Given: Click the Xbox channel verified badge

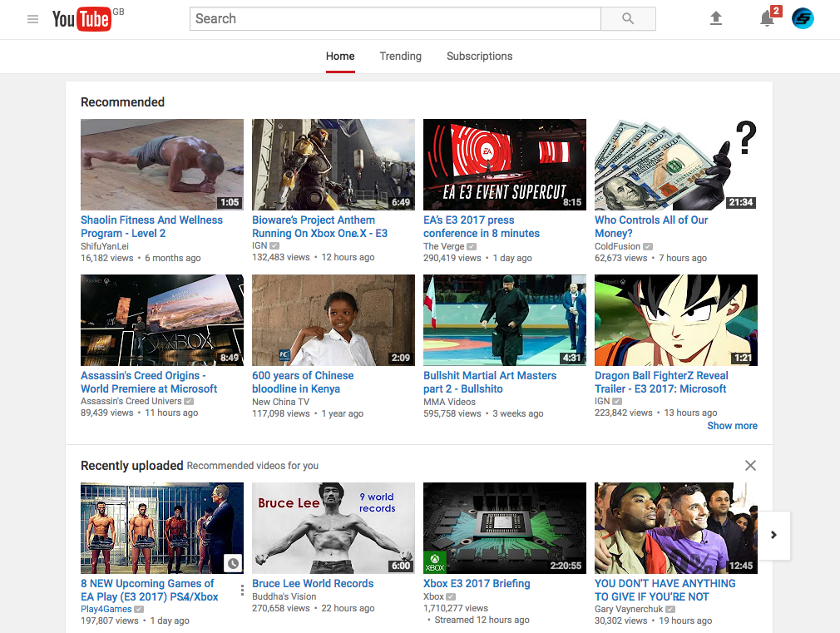Looking at the screenshot, I should coord(451,596).
